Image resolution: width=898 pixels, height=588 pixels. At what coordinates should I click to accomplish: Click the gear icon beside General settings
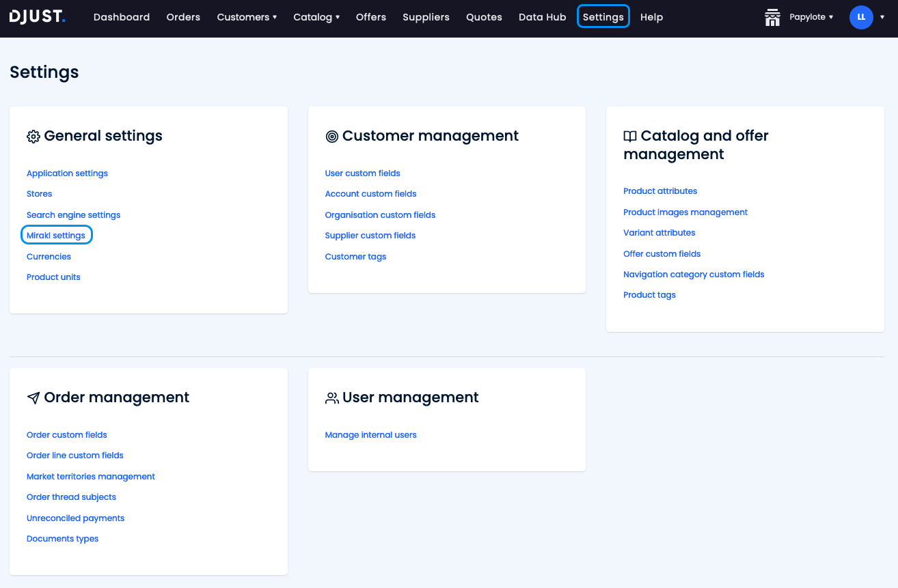tap(33, 136)
